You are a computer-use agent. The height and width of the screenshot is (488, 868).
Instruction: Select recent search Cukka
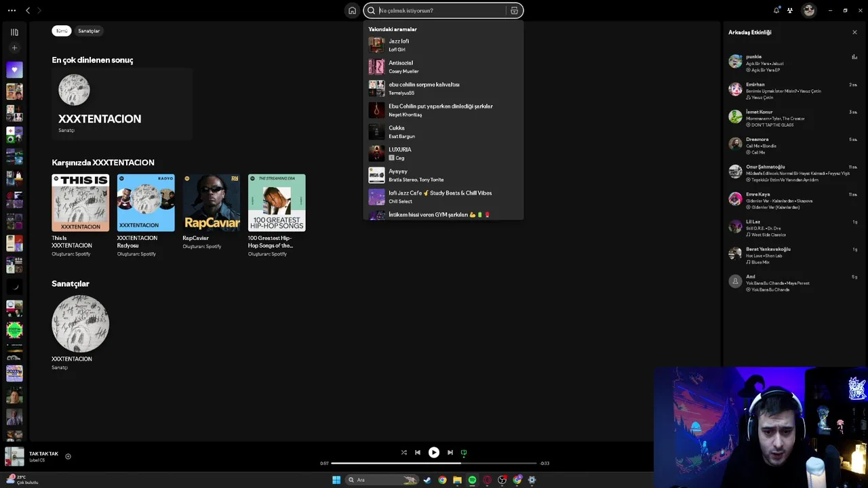[443, 131]
